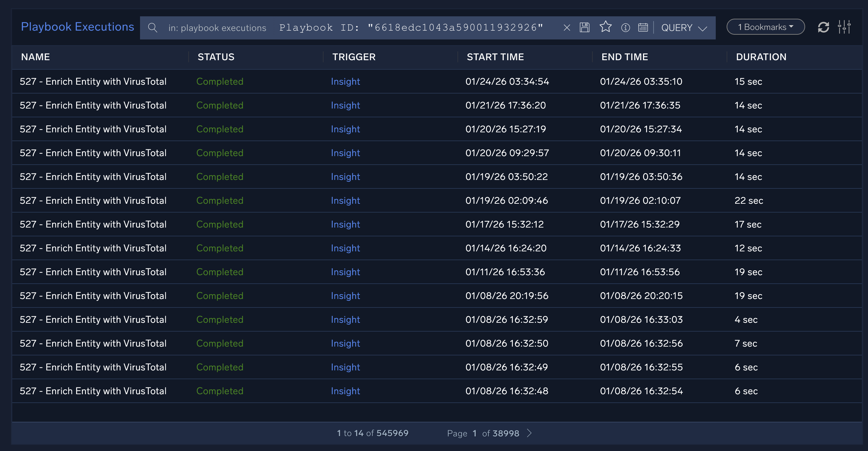Click the Completed status of 01/14/26 run
Screen dimensions: 868x451
[220, 248]
